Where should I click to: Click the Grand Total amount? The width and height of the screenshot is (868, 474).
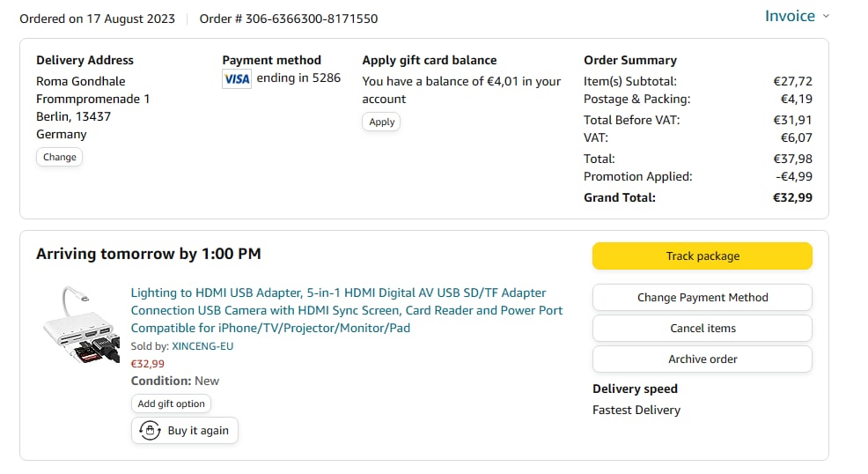coord(792,198)
